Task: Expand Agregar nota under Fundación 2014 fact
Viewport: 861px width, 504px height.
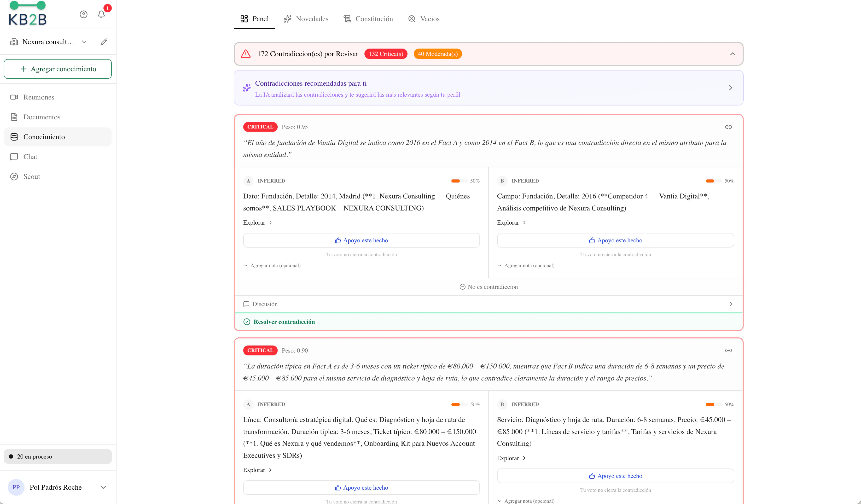Action: tap(272, 266)
